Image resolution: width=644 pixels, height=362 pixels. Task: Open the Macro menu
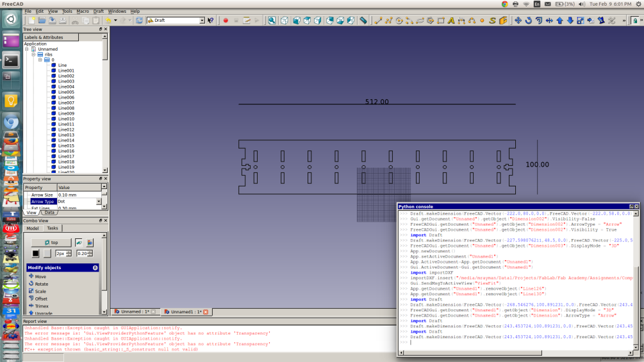click(x=83, y=12)
